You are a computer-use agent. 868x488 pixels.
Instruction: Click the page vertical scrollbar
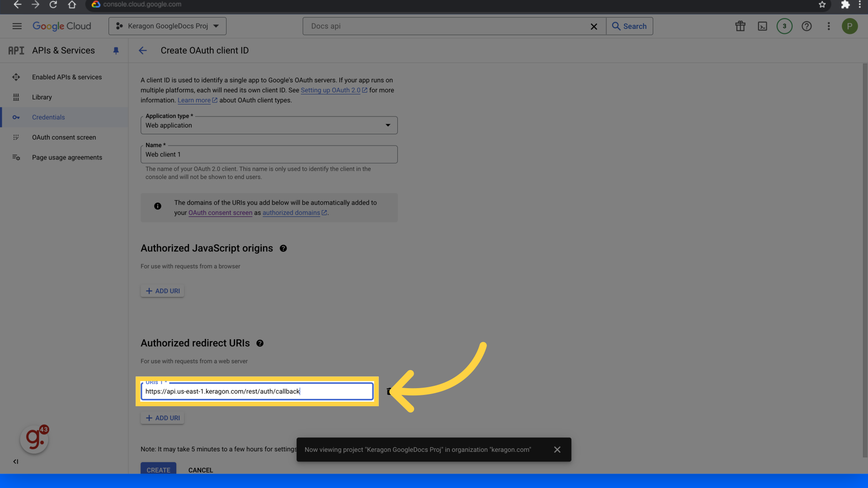(x=865, y=260)
